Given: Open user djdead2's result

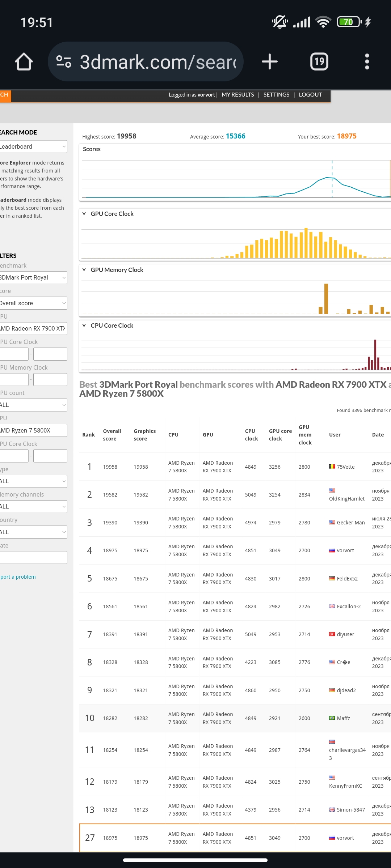Looking at the screenshot, I should (x=346, y=690).
